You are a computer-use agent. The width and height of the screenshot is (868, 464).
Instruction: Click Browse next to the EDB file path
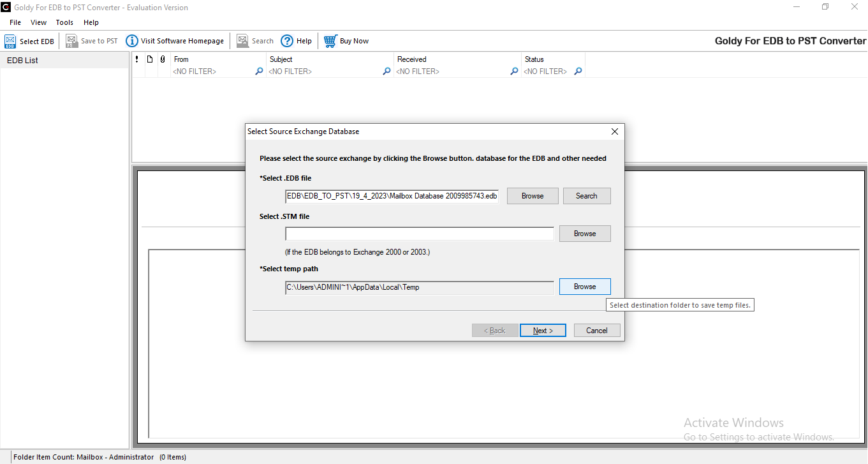pyautogui.click(x=533, y=196)
